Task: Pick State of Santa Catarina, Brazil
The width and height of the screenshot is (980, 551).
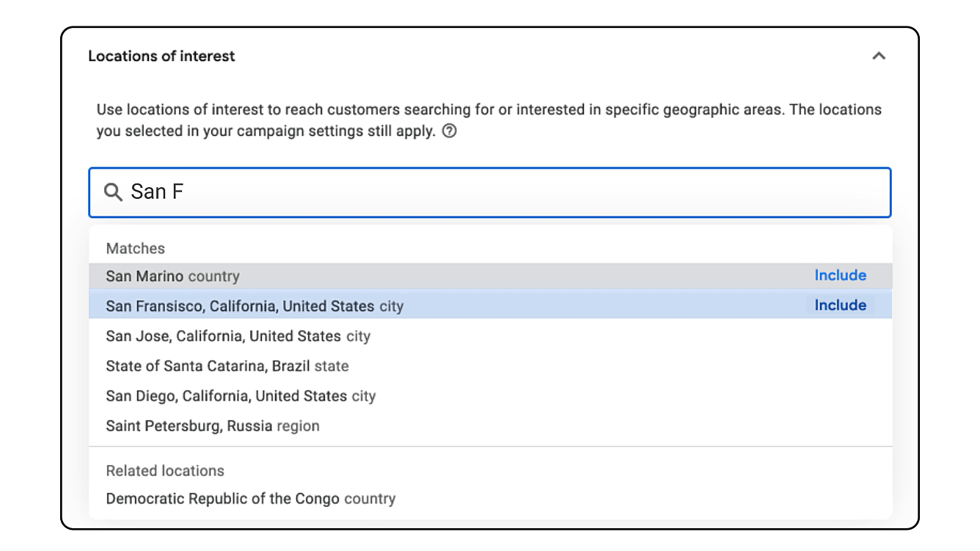Action: pos(490,366)
